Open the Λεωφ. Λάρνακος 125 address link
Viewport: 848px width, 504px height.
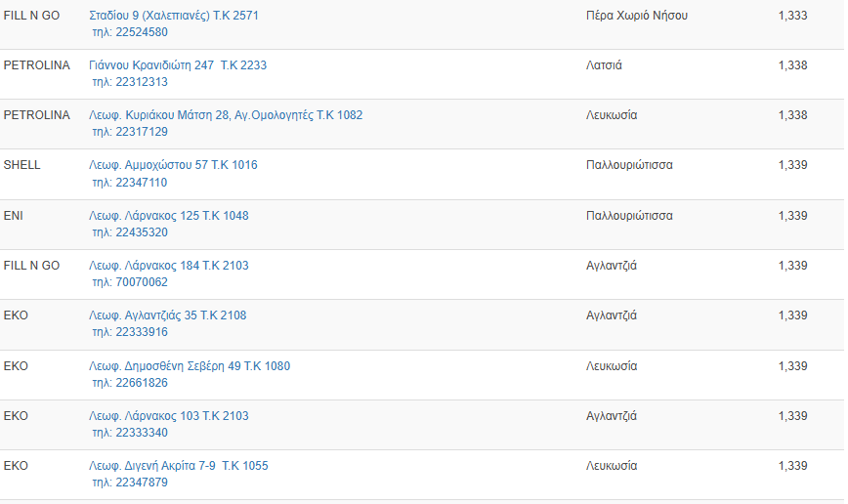click(x=168, y=216)
